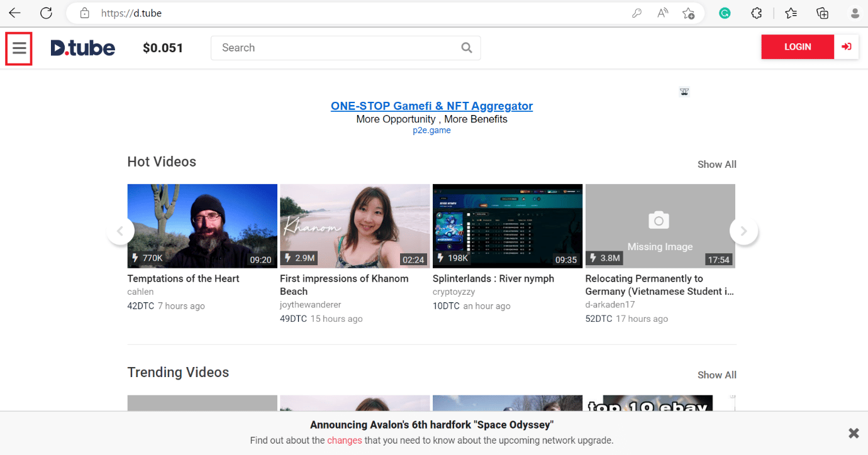
Task: Click the D.tube logo
Action: click(83, 48)
